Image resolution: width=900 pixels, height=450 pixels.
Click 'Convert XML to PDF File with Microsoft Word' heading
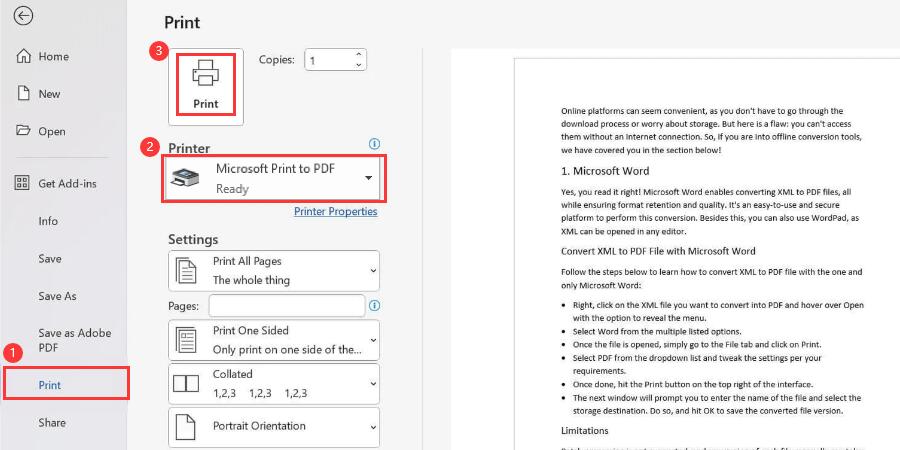coord(658,251)
